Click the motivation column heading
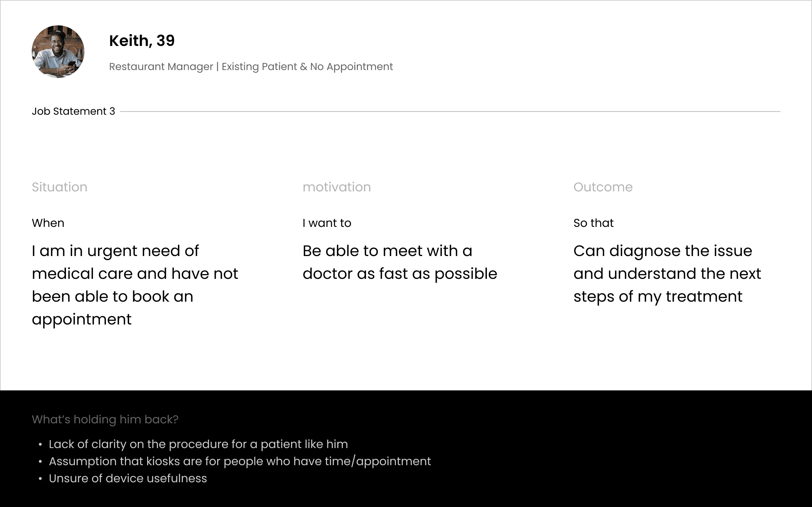The width and height of the screenshot is (812, 507). [337, 187]
